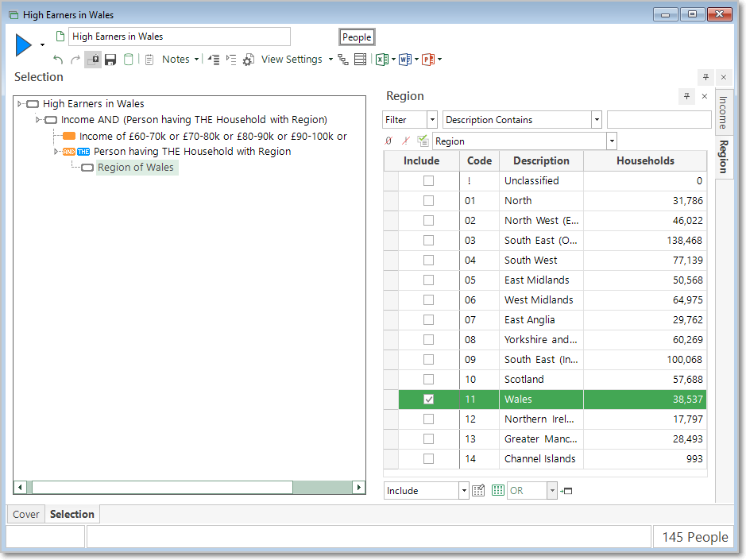The width and height of the screenshot is (746, 560).
Task: Click the red crossed exclamation icon
Action: click(406, 141)
